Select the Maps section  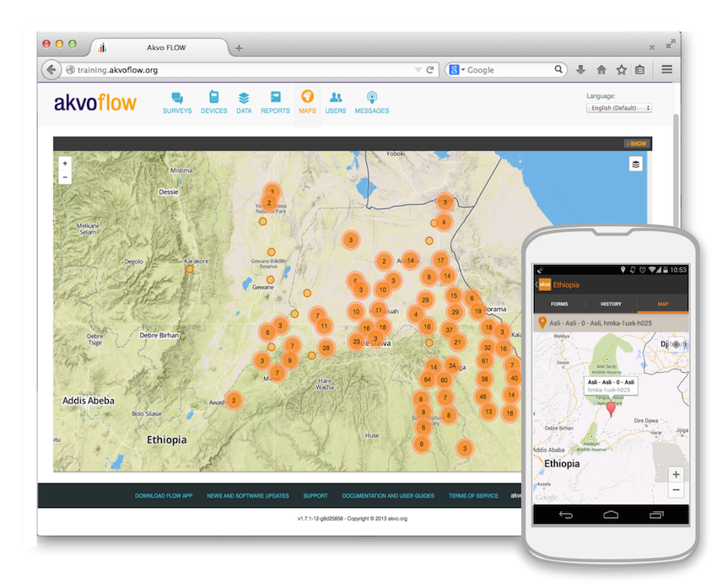click(307, 103)
